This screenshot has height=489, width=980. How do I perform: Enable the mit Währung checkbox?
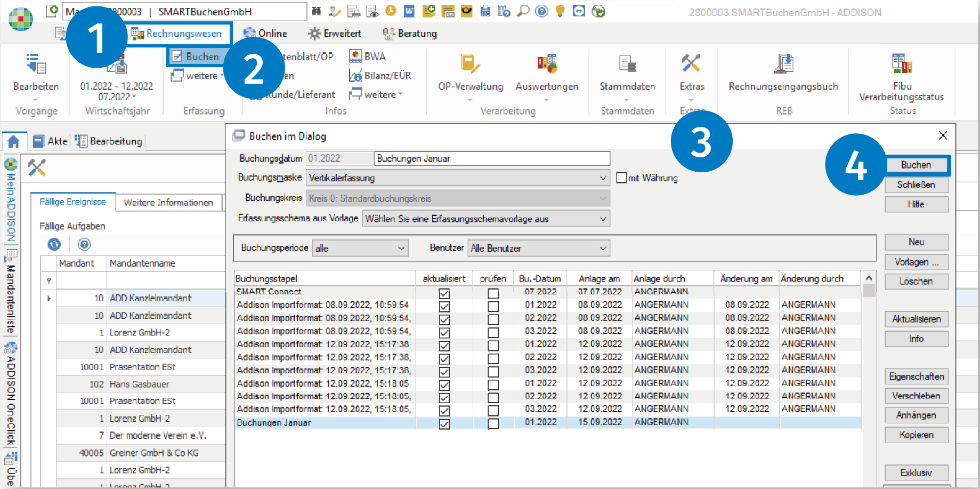pos(621,178)
